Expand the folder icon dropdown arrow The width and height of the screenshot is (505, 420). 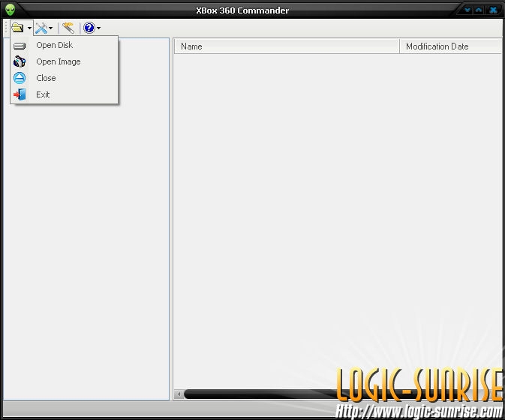[x=29, y=28]
